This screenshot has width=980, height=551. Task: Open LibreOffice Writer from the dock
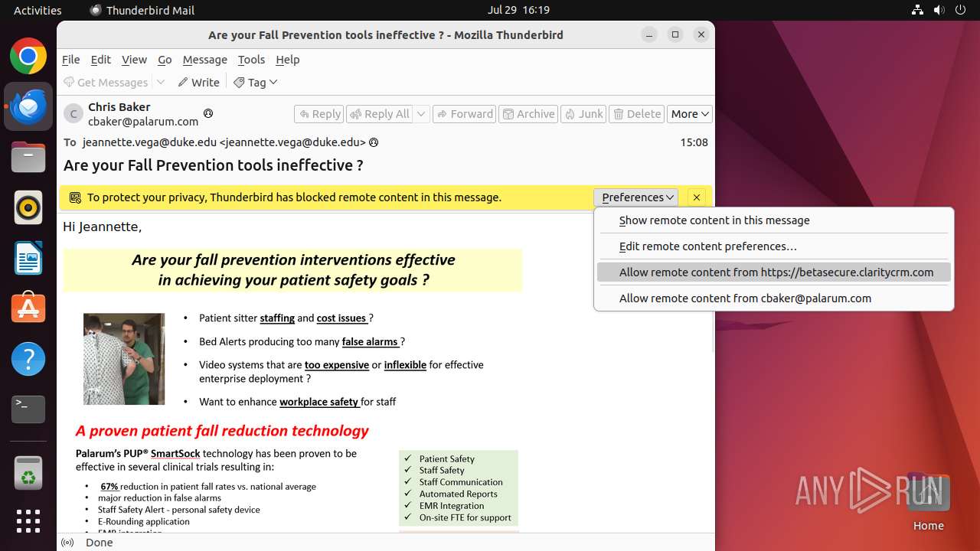(x=28, y=258)
